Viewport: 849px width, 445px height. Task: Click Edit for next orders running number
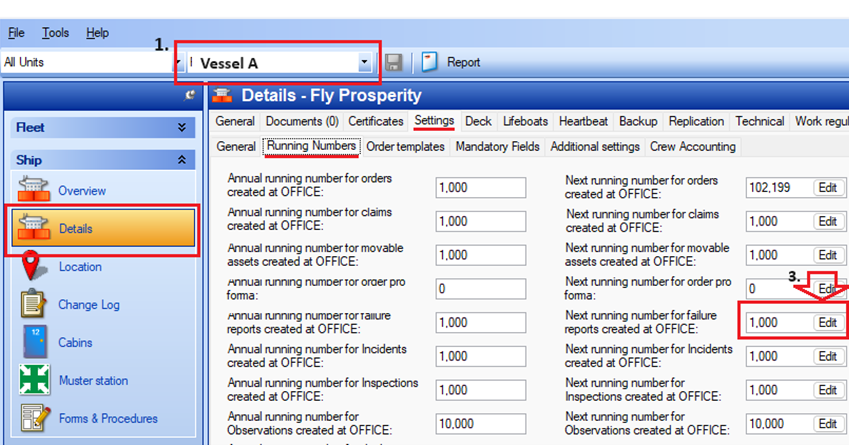(828, 188)
